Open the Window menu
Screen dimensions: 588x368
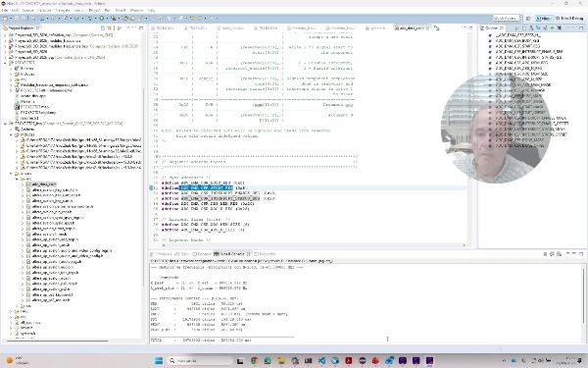tap(136, 11)
